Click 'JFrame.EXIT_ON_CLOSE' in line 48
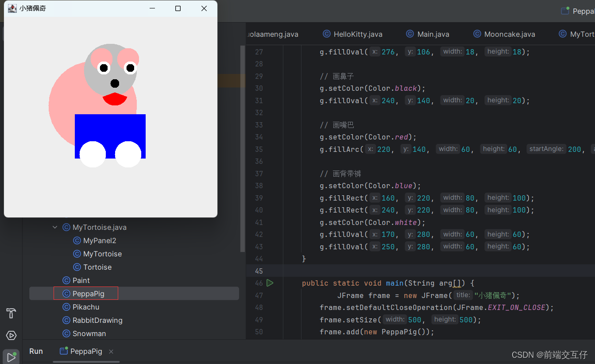The height and width of the screenshot is (364, 595). (x=503, y=307)
